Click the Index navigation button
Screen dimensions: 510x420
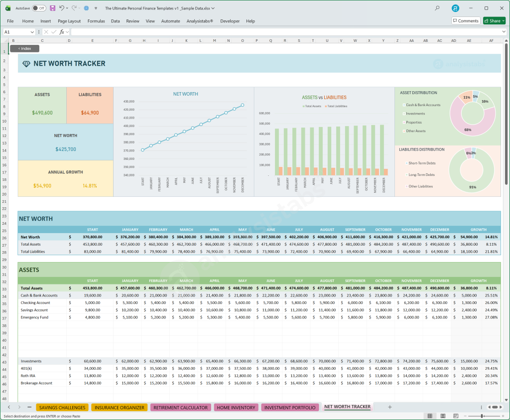click(25, 48)
